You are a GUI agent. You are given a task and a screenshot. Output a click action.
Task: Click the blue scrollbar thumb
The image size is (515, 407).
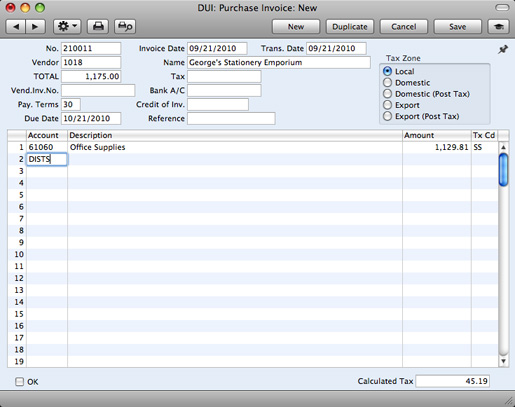pos(503,169)
